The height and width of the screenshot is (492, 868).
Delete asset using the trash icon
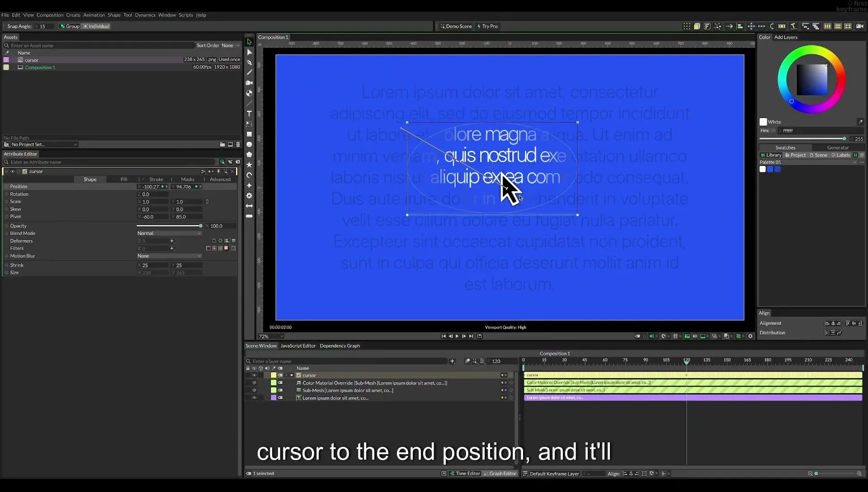238,145
